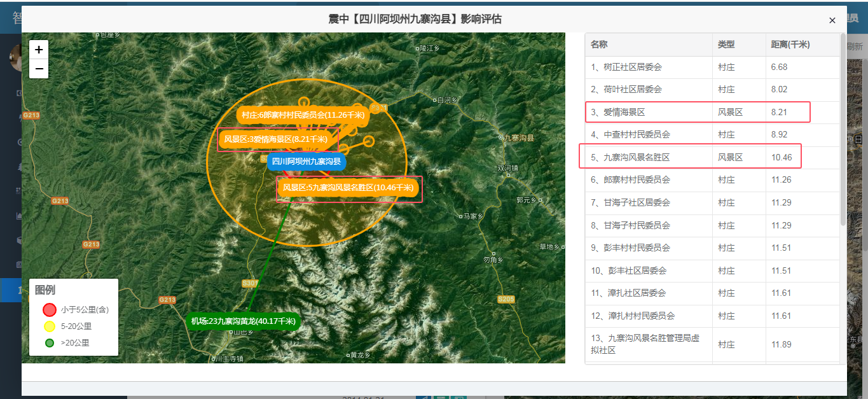868x399 pixels.
Task: Select row 9、彭丰村村民委员会
Action: pyautogui.click(x=712, y=248)
